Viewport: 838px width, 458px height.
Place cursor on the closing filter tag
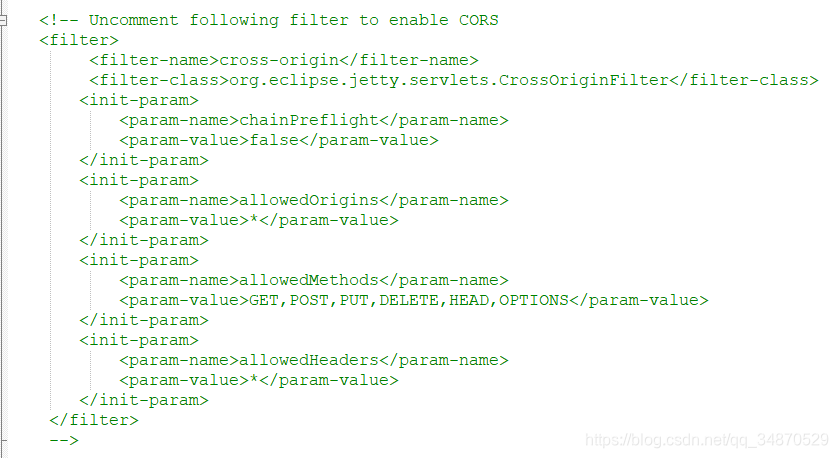pos(94,420)
